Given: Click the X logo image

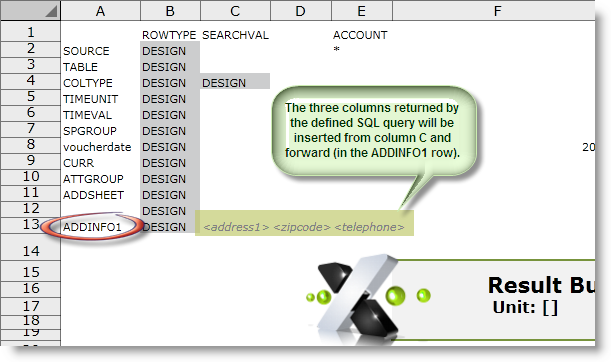Looking at the screenshot, I should point(357,298).
